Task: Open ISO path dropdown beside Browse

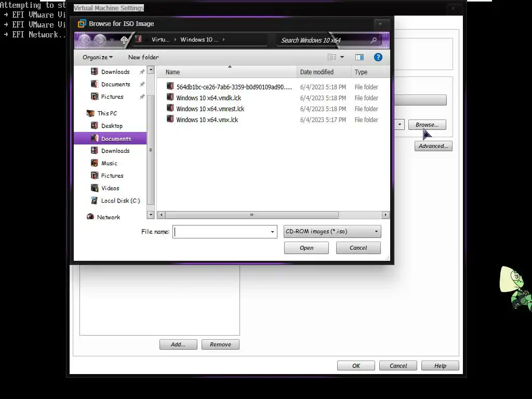Action: (400, 125)
